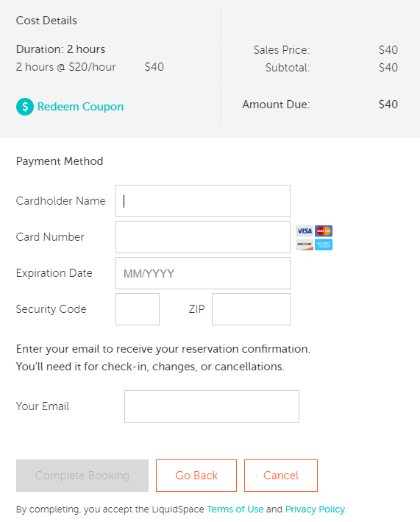Click the Cost Details heading

coord(46,21)
